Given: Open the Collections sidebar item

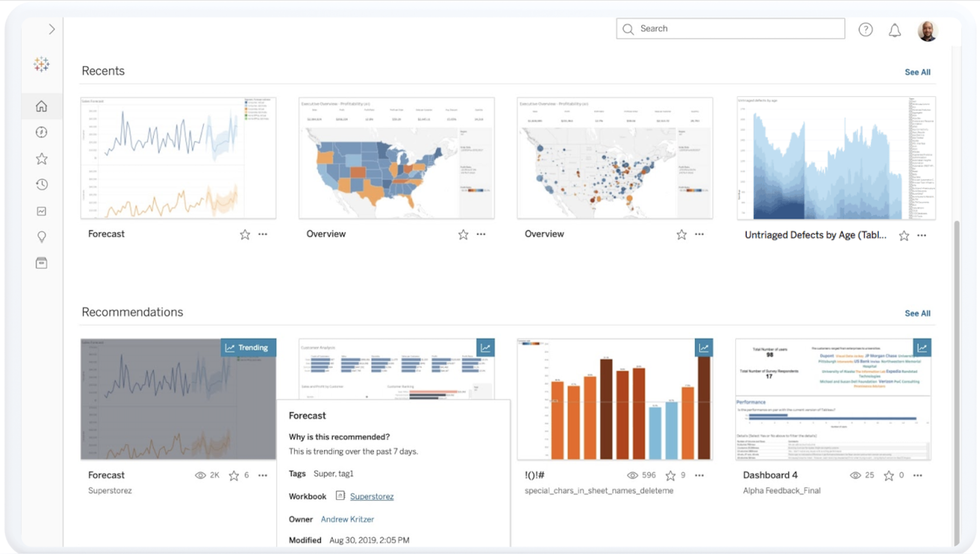Looking at the screenshot, I should pyautogui.click(x=41, y=263).
